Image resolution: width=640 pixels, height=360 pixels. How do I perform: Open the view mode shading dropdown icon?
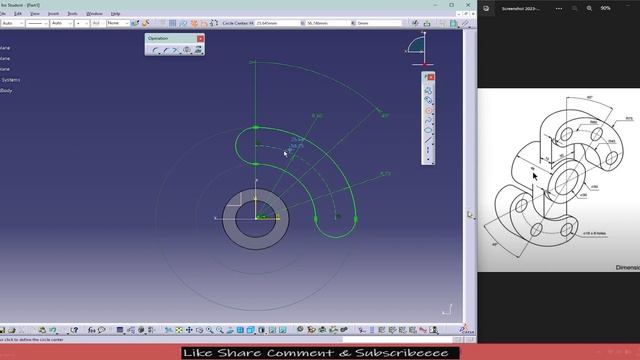(x=262, y=330)
